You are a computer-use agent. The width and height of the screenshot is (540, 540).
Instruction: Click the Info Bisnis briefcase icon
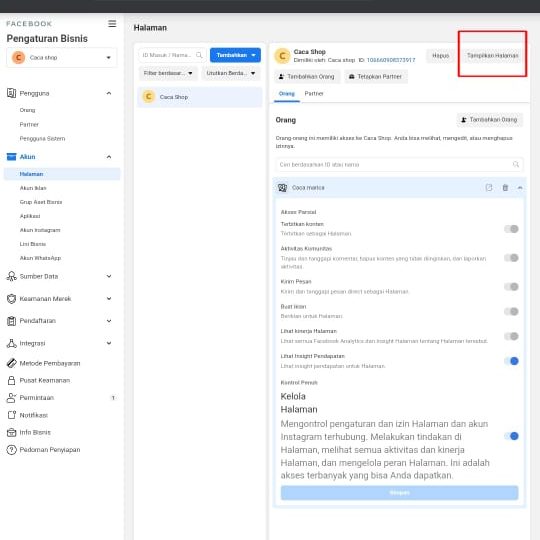(x=11, y=432)
